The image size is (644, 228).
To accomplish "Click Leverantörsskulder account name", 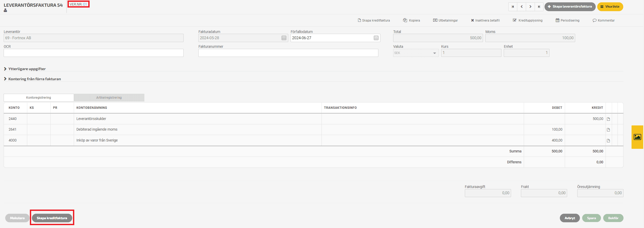I will (x=91, y=119).
